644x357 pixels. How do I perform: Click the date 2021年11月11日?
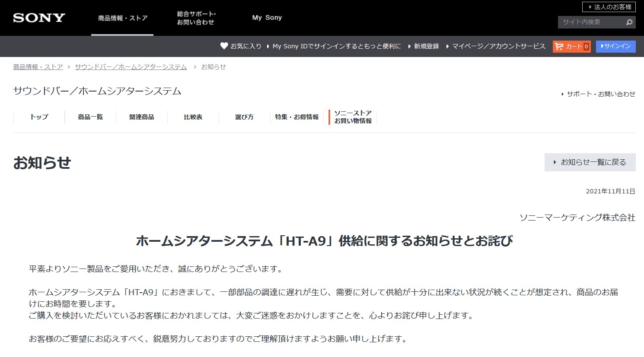pyautogui.click(x=611, y=191)
